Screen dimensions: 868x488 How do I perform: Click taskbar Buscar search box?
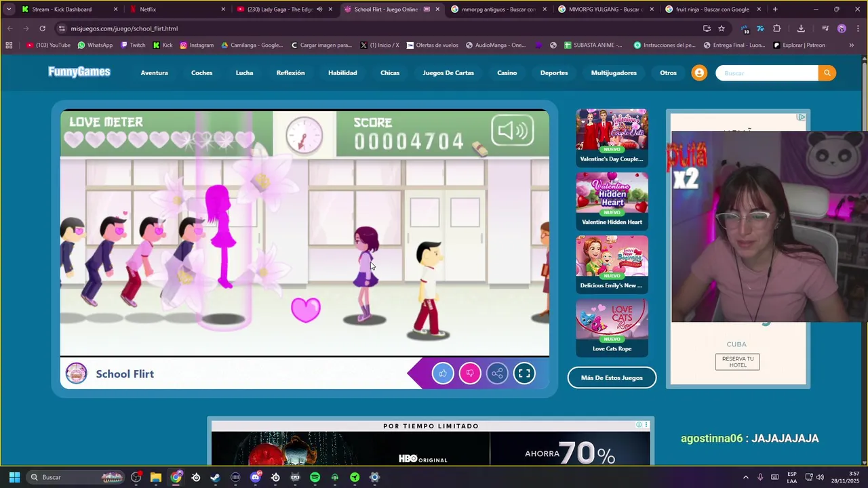[x=76, y=477]
